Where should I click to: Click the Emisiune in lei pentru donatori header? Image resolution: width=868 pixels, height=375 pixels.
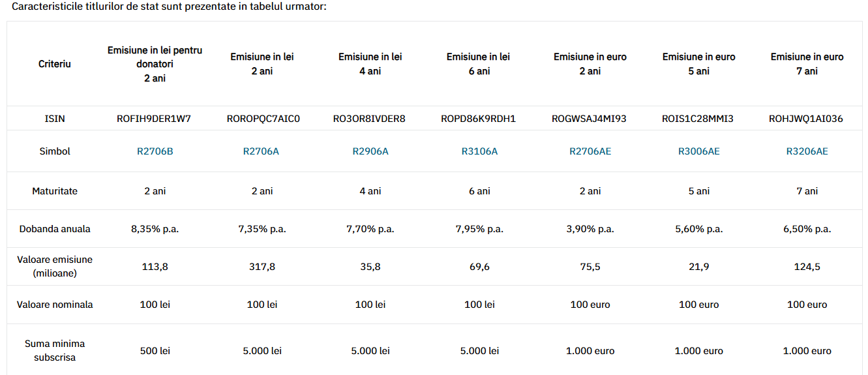point(155,64)
